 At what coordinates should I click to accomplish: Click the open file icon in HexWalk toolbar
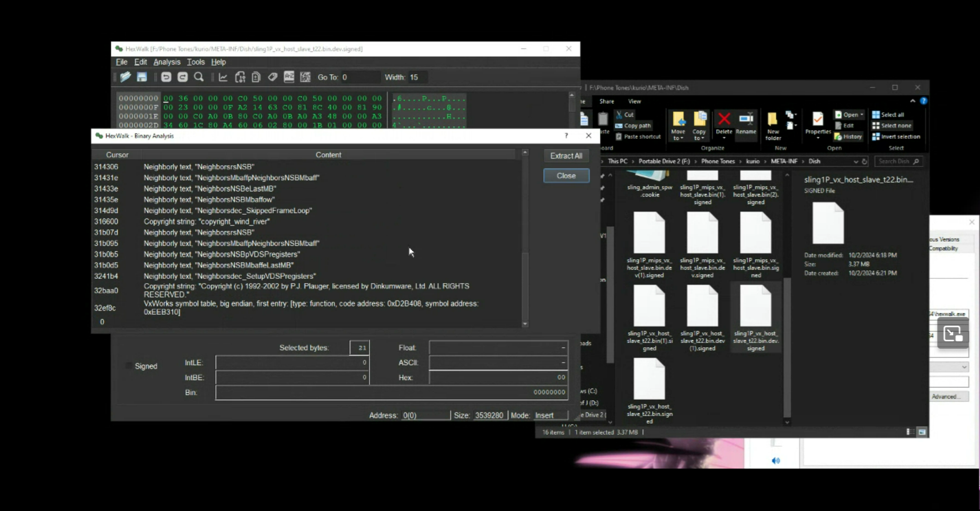pos(125,77)
